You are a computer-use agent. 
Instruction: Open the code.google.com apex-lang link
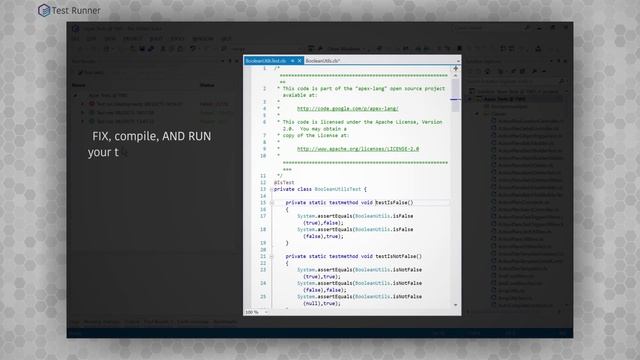pos(347,109)
